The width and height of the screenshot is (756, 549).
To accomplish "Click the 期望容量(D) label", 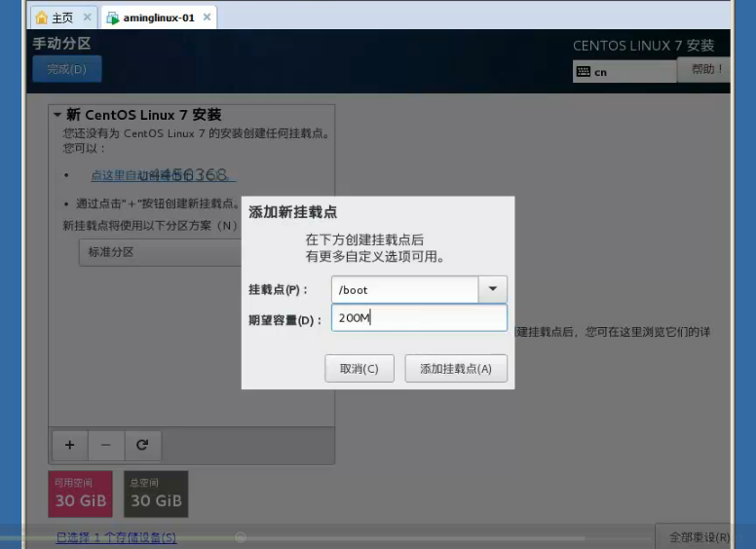I will [x=284, y=320].
